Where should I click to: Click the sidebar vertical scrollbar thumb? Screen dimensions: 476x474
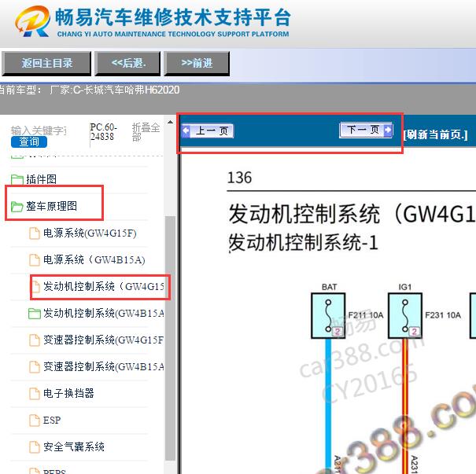(170, 338)
